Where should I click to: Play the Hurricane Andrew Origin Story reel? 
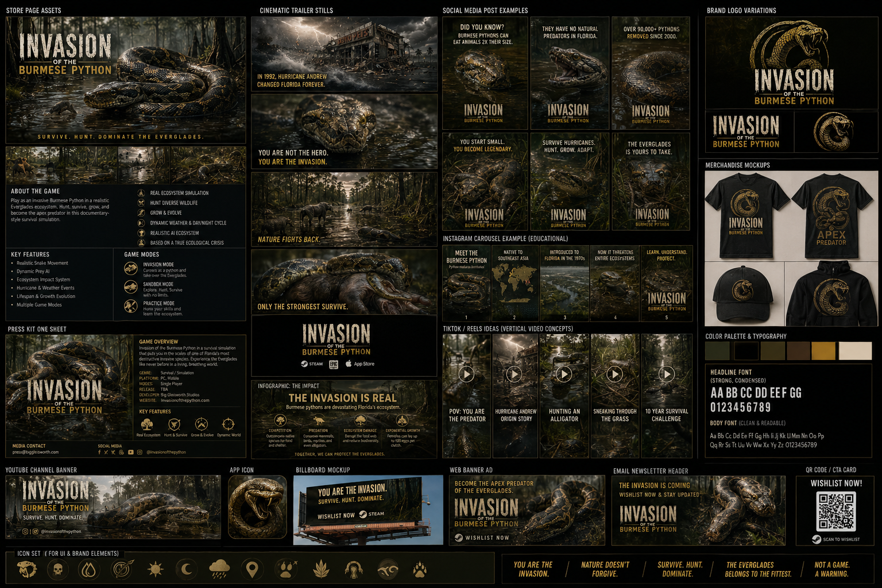514,374
